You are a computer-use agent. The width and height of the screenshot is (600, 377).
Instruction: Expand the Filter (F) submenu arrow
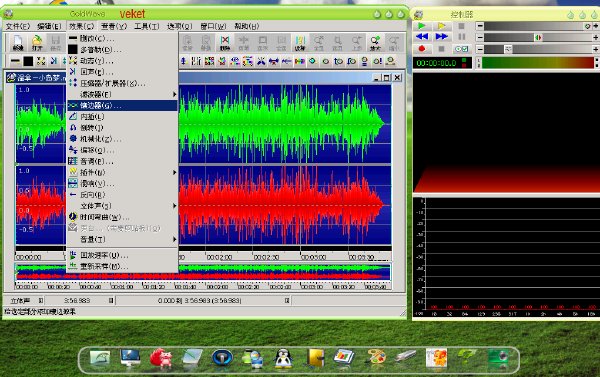coord(174,94)
